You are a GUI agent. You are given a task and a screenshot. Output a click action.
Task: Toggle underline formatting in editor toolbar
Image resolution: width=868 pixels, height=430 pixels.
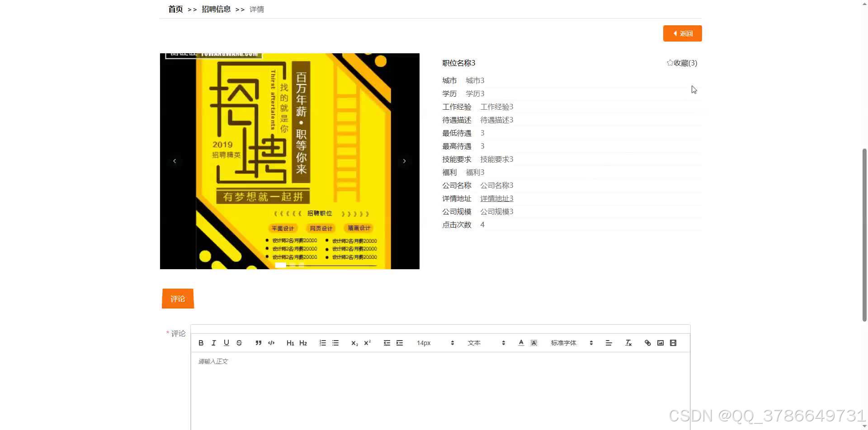tap(226, 343)
